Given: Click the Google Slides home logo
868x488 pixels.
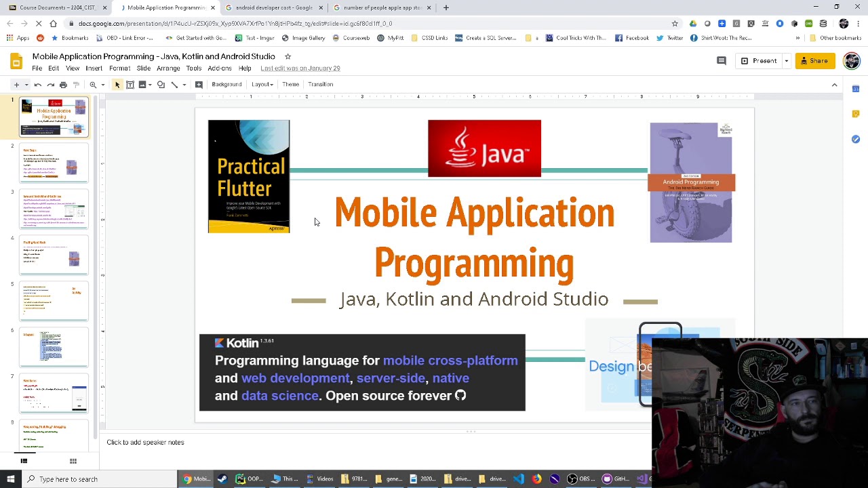Looking at the screenshot, I should (x=16, y=62).
